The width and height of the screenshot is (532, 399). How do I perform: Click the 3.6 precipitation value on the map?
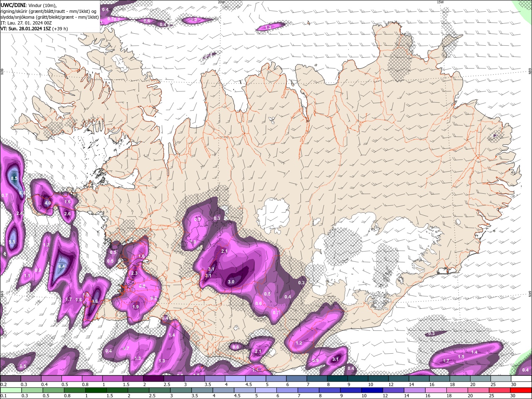pyautogui.click(x=95, y=302)
